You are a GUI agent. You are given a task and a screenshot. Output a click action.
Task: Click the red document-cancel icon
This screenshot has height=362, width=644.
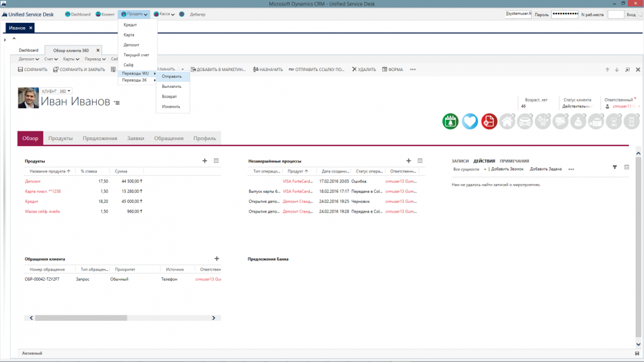pos(489,121)
